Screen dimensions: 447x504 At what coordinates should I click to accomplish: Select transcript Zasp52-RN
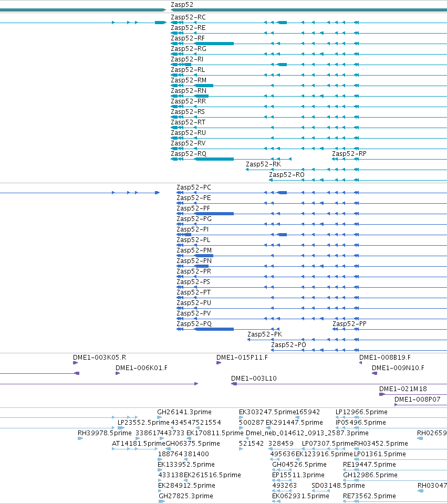189,91
